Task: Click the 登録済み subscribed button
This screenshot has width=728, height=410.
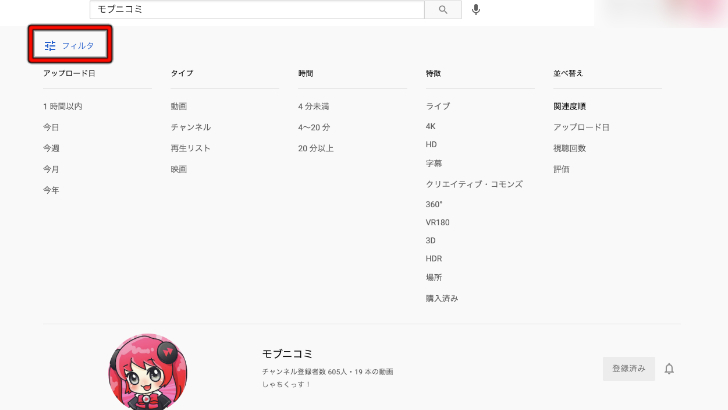Action: click(x=629, y=369)
